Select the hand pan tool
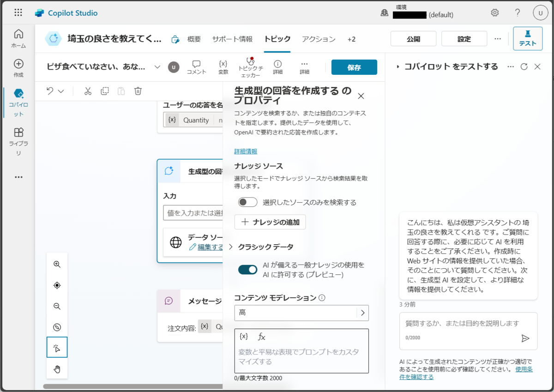The height and width of the screenshot is (392, 554). pos(57,368)
